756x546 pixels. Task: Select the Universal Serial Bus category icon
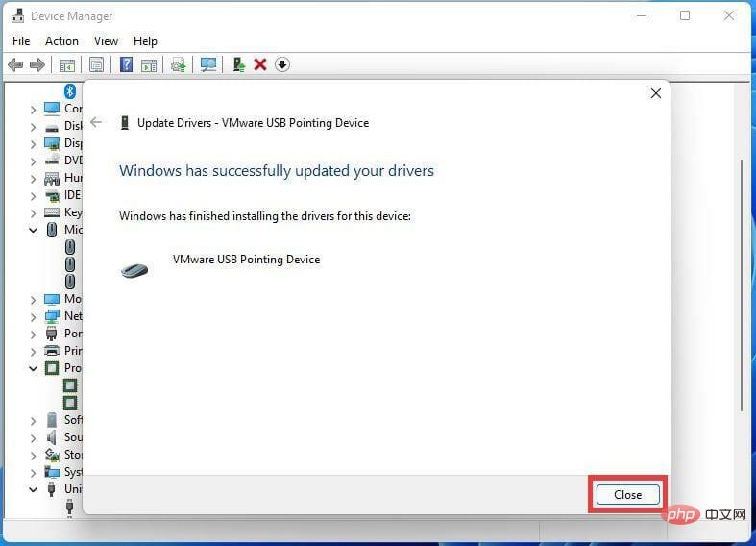52,489
